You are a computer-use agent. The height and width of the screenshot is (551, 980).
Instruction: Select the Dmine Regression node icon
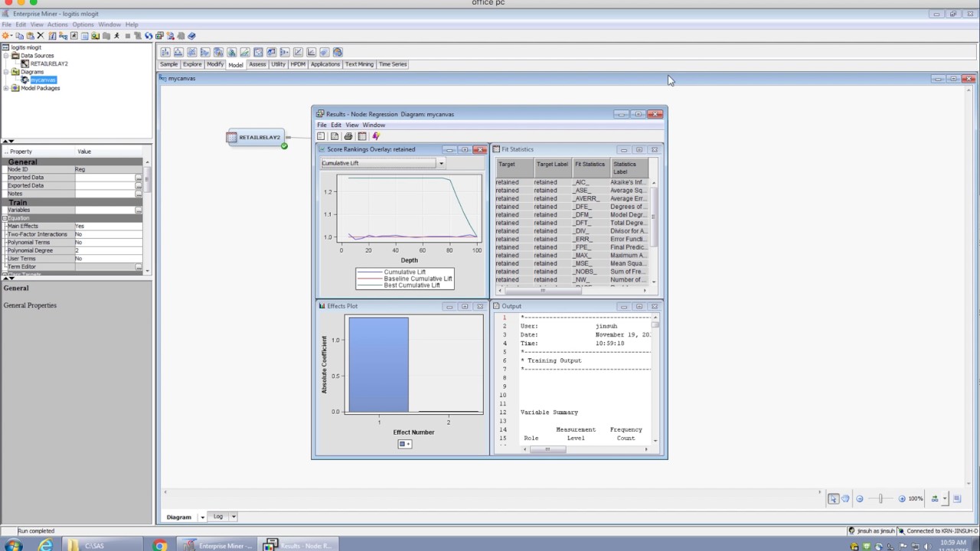tap(191, 52)
